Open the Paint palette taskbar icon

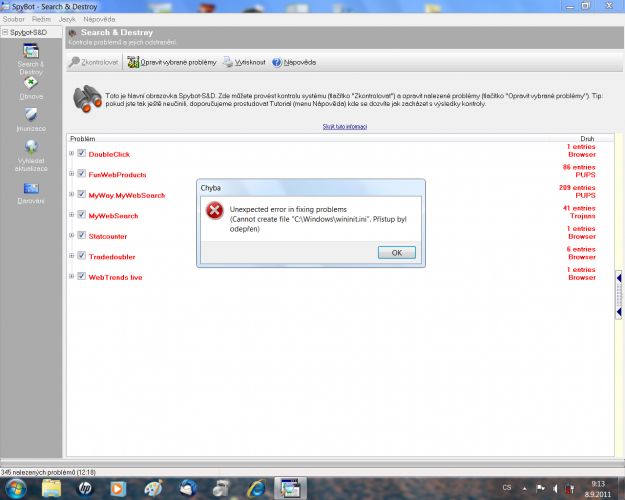[x=153, y=488]
